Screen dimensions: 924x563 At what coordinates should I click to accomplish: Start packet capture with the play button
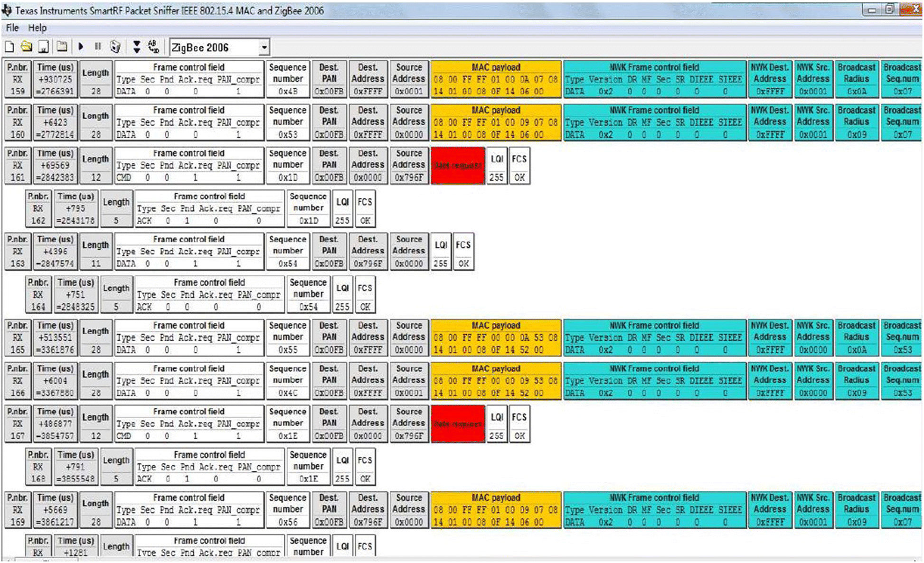point(81,47)
